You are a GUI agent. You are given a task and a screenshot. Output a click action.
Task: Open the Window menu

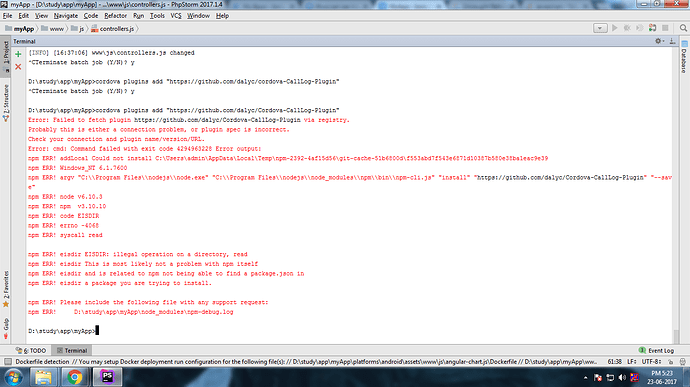[x=198, y=16]
